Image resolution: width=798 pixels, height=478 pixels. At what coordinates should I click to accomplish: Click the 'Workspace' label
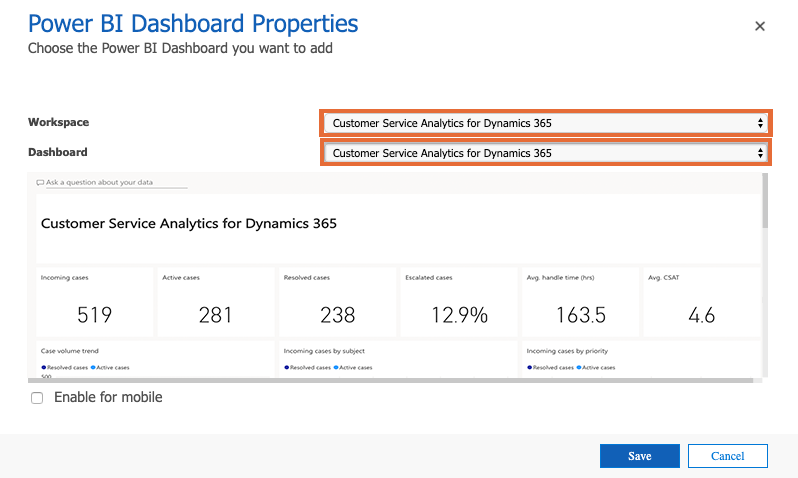[59, 122]
